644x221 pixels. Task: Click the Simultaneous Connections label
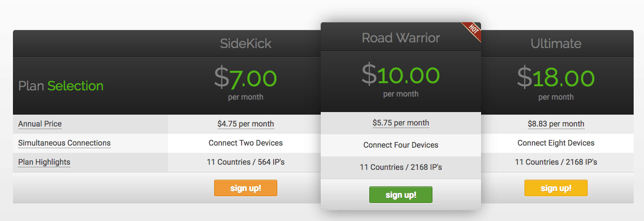[x=64, y=143]
